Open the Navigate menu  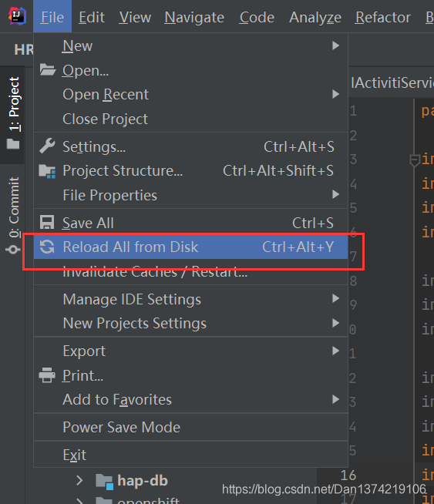pyautogui.click(x=194, y=17)
